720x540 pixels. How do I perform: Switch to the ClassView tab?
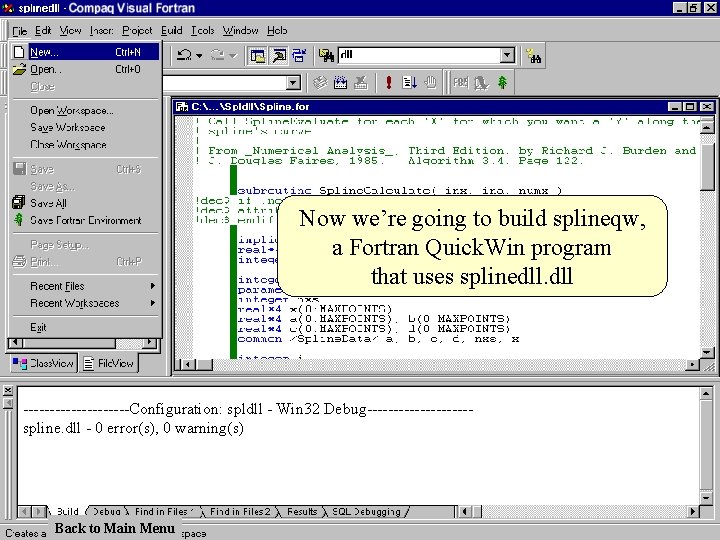[43, 363]
